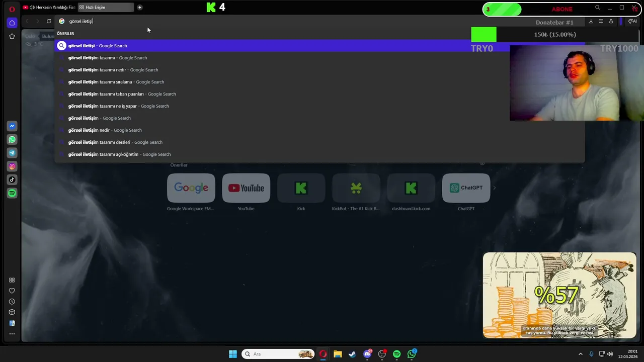The image size is (644, 362).
Task: Open Windows Start menu
Action: (x=233, y=354)
